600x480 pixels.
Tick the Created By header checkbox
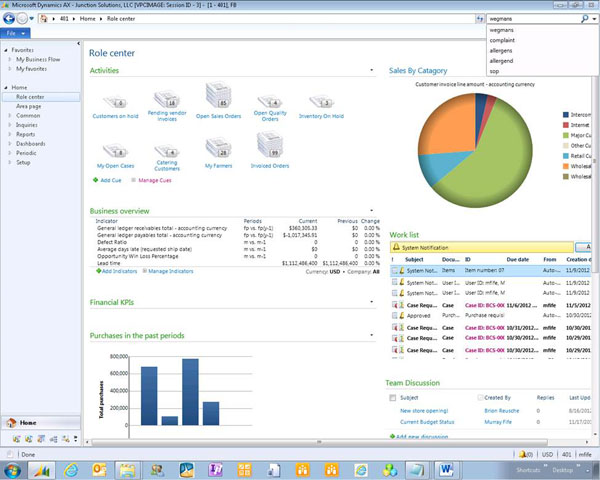[x=481, y=398]
